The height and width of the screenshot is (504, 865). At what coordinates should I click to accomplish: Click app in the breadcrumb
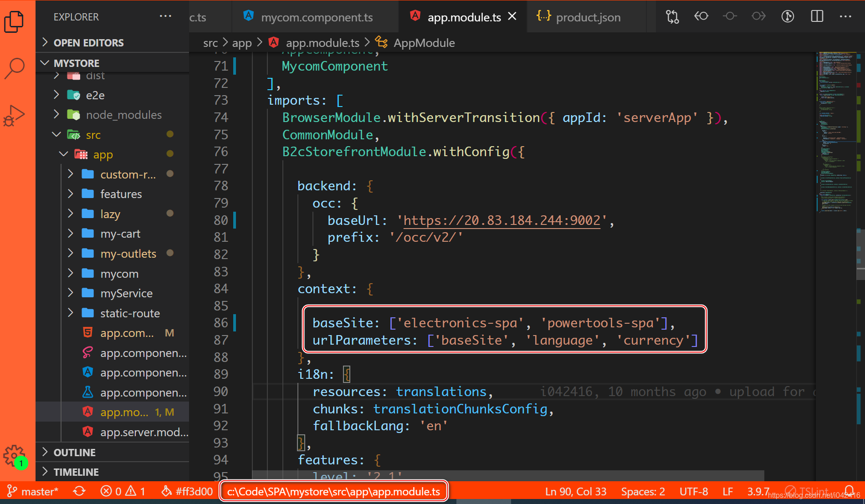click(242, 43)
